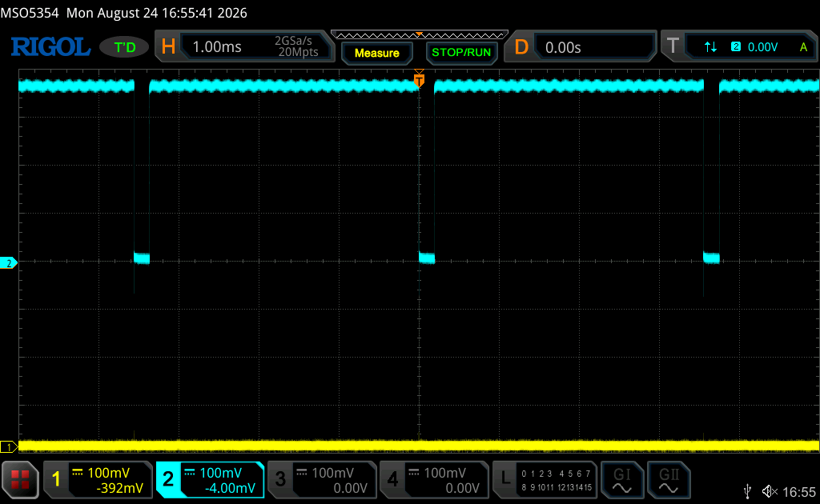Click the trigger edge slope icon

click(x=710, y=47)
